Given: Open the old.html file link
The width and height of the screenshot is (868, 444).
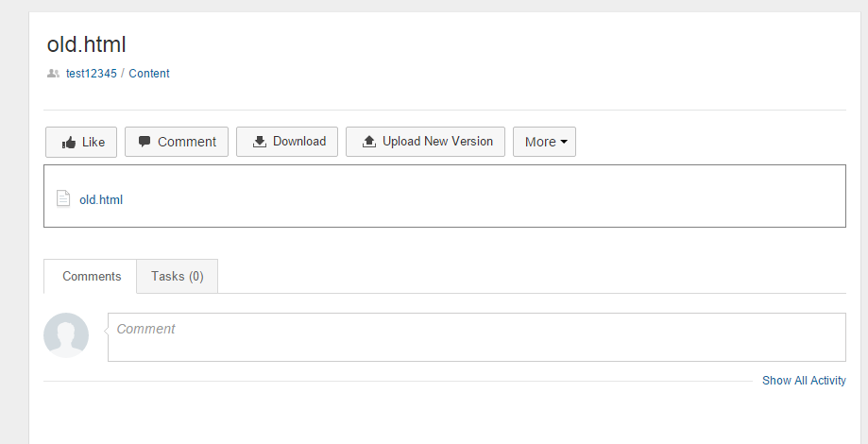Looking at the screenshot, I should tap(101, 200).
